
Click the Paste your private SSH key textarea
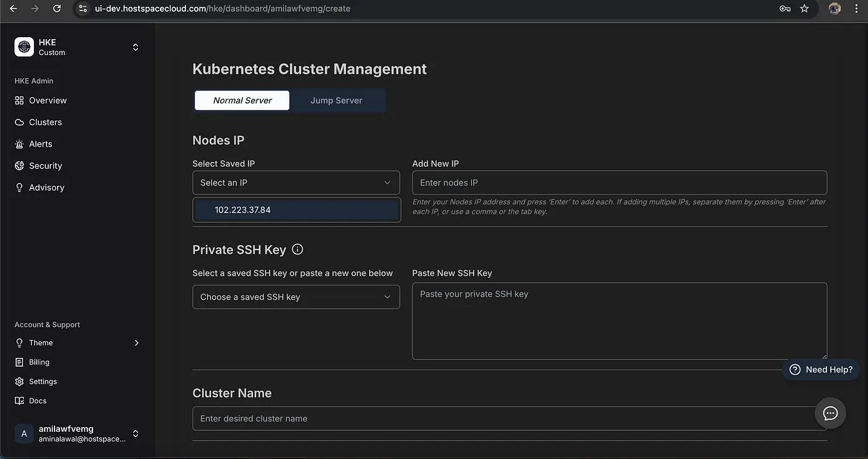[620, 321]
